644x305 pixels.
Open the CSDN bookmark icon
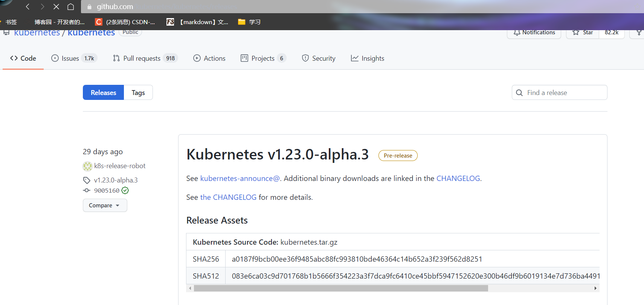point(98,22)
